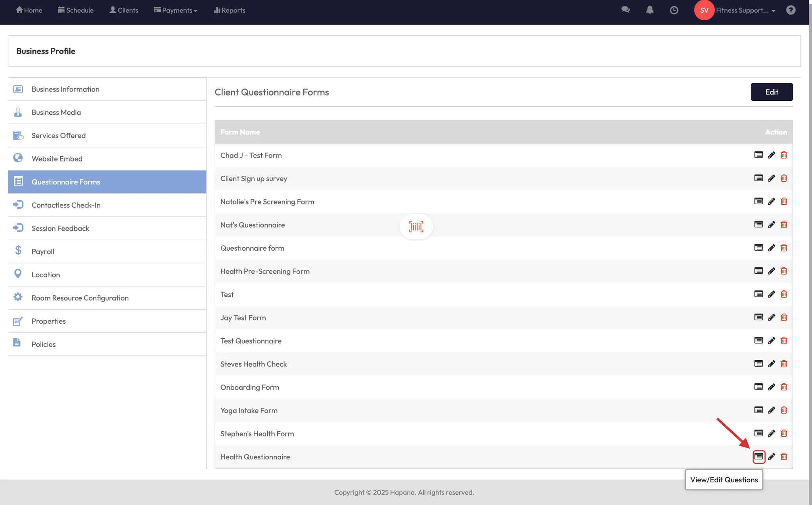Expand the Payments dropdown menu

[176, 10]
